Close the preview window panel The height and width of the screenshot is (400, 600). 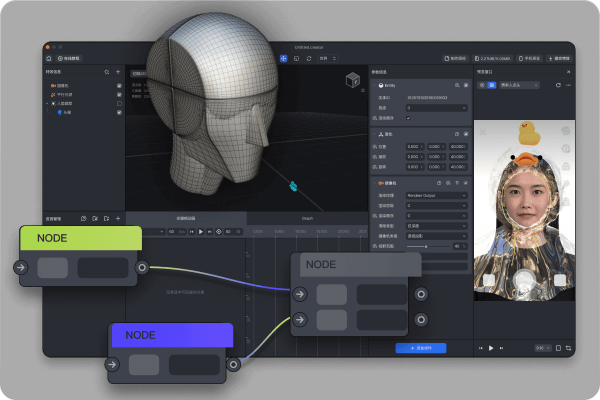[x=568, y=72]
